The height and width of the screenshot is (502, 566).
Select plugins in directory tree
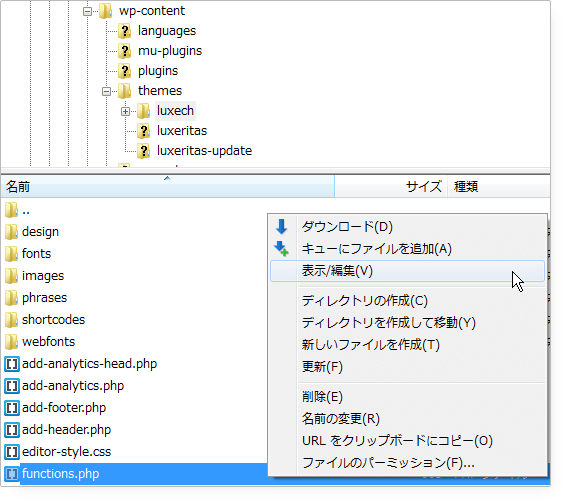(158, 71)
